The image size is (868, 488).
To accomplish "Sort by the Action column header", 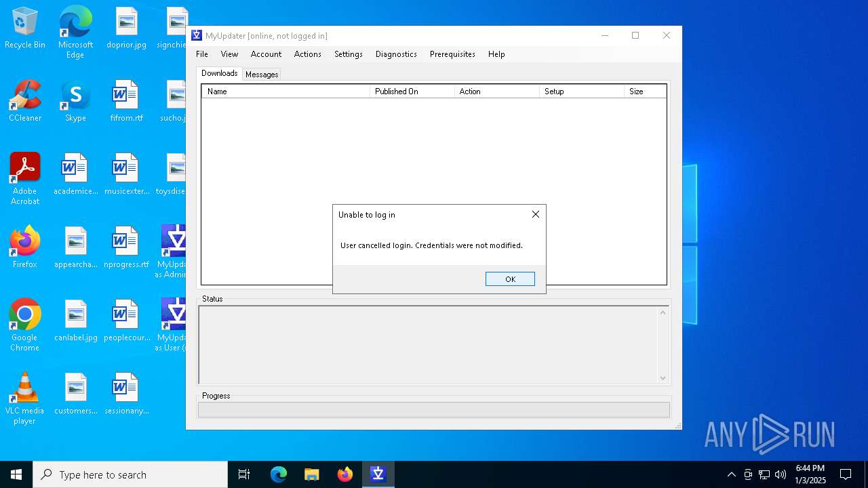I will (497, 91).
